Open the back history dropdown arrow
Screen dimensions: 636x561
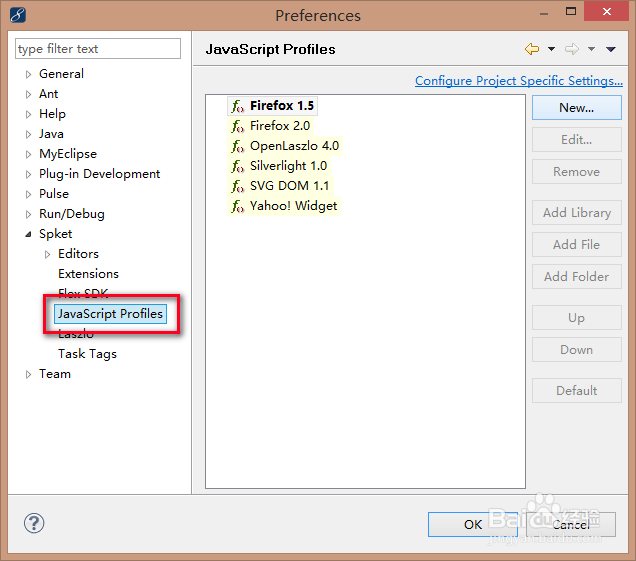[x=551, y=49]
